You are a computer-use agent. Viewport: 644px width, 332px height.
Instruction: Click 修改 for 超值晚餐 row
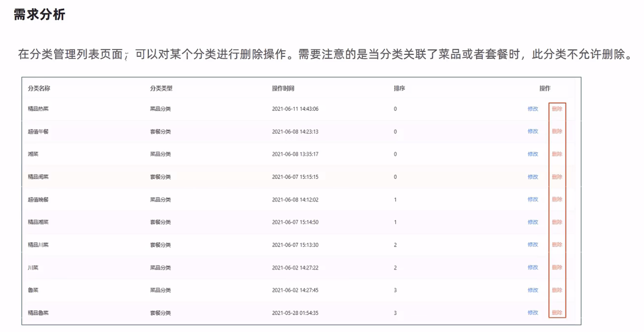532,199
